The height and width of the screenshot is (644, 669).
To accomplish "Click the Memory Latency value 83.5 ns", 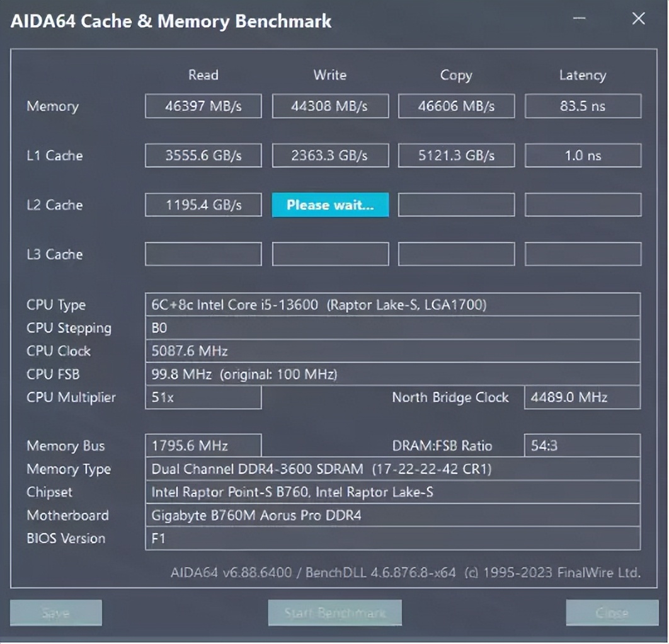I will (x=581, y=106).
